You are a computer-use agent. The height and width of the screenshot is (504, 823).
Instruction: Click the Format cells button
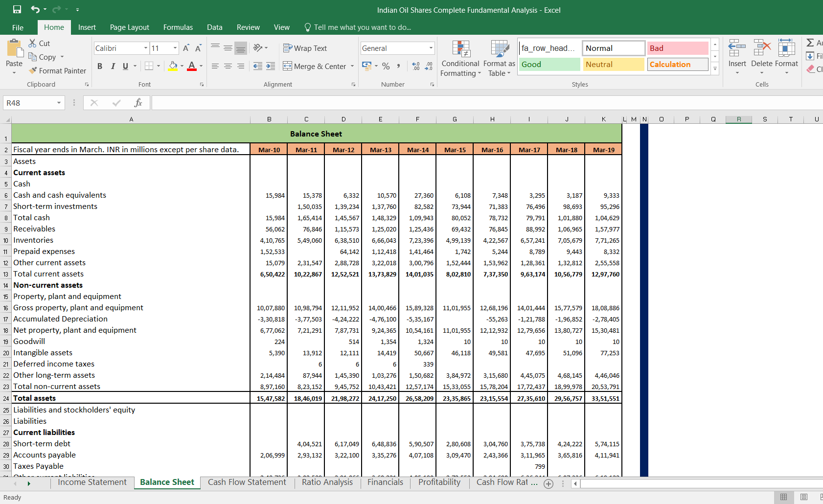(x=786, y=57)
